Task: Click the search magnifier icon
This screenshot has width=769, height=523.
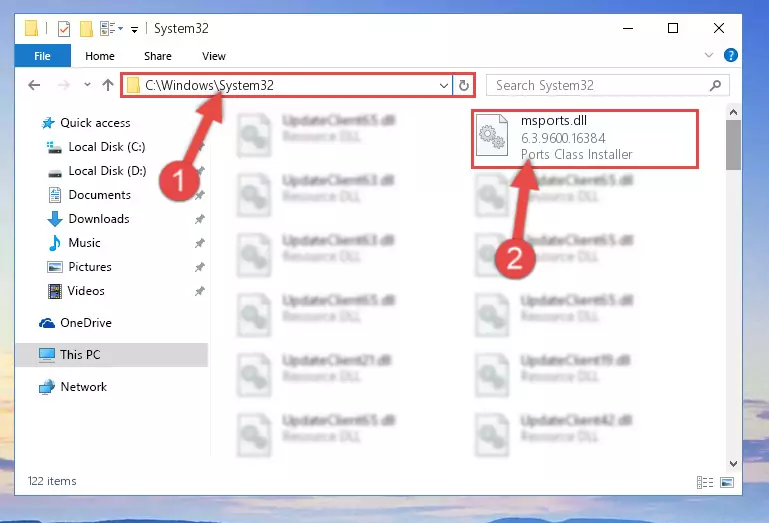Action: coord(716,85)
